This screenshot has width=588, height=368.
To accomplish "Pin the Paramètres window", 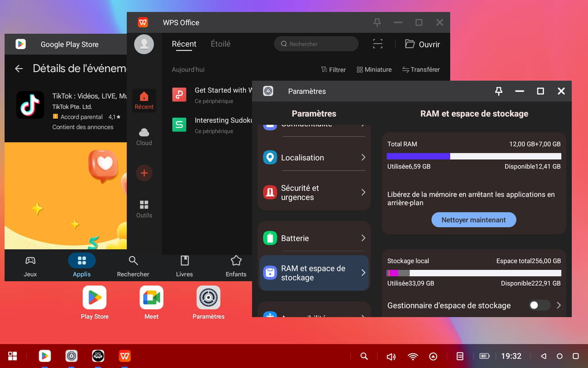I will [x=498, y=91].
